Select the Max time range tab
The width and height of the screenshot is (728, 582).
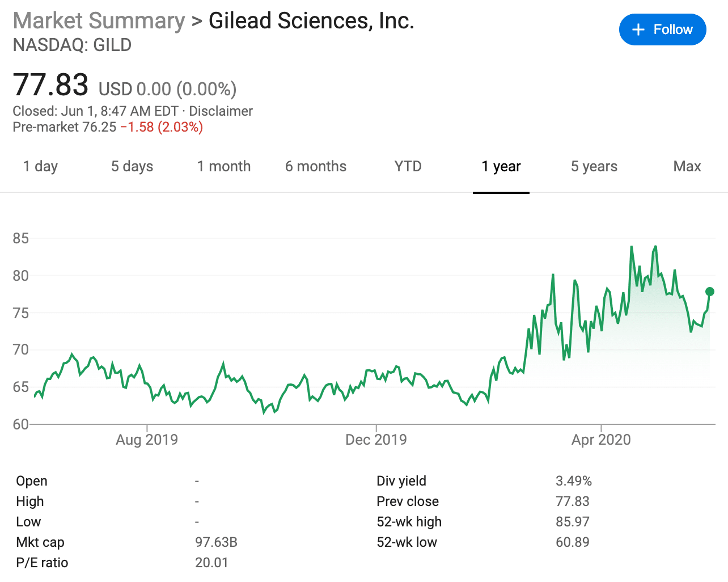coord(687,166)
